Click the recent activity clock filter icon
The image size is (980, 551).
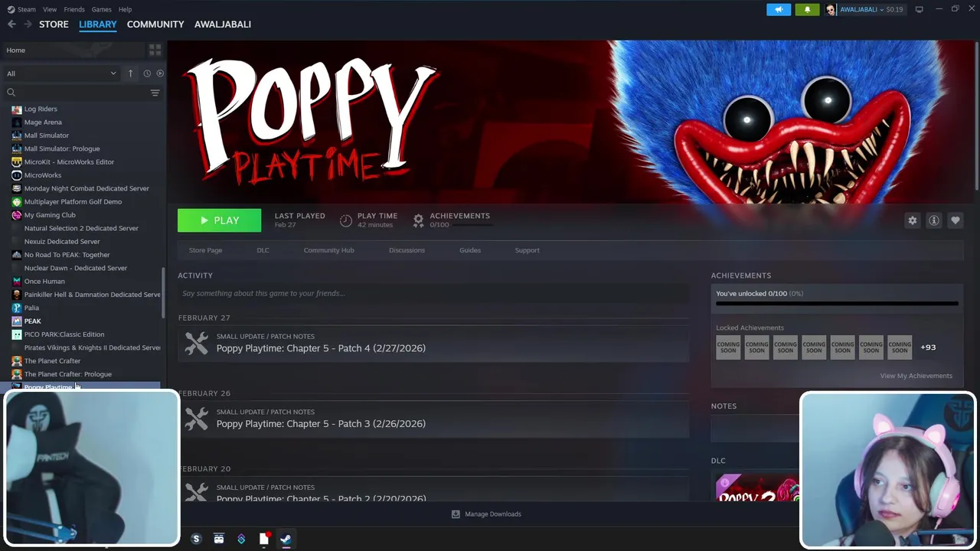point(147,73)
